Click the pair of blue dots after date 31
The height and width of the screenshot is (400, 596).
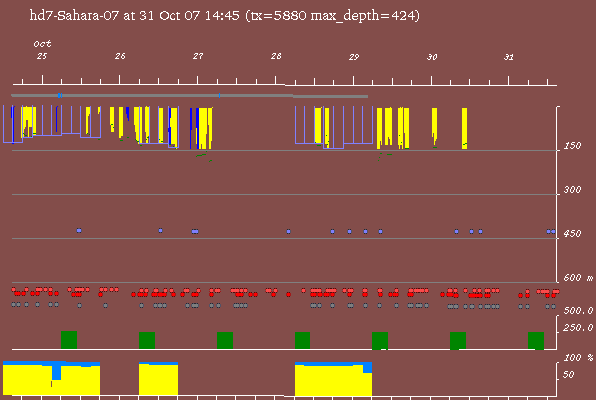(551, 232)
